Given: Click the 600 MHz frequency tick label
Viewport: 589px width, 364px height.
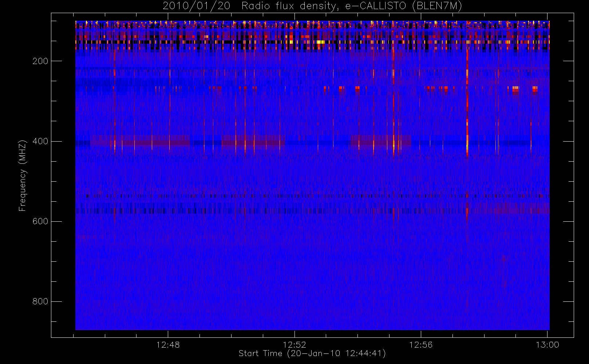Looking at the screenshot, I should (40, 221).
